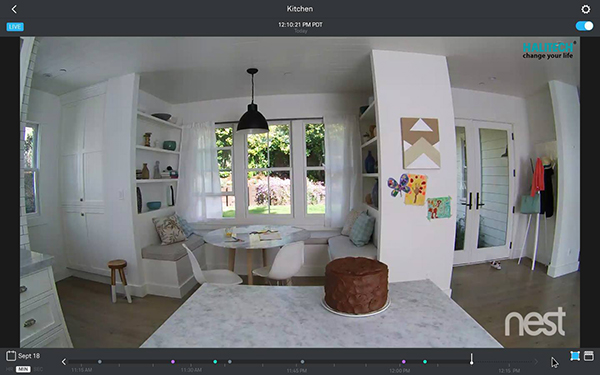The width and height of the screenshot is (600, 375).
Task: Click the Kitchen camera title
Action: tap(300, 9)
